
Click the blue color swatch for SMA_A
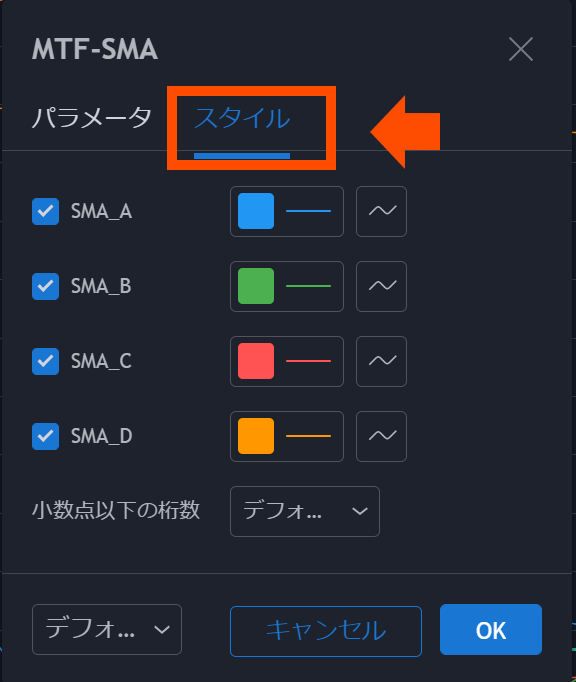pos(256,211)
